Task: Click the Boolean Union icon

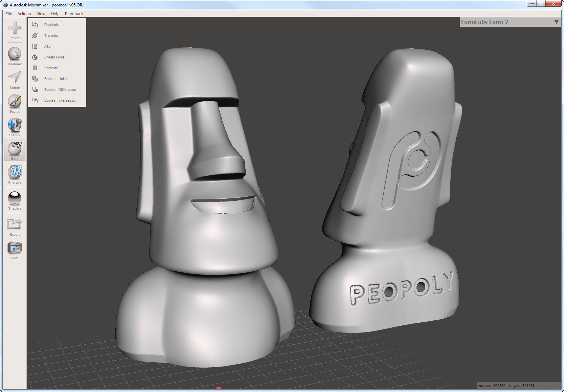Action: [35, 79]
